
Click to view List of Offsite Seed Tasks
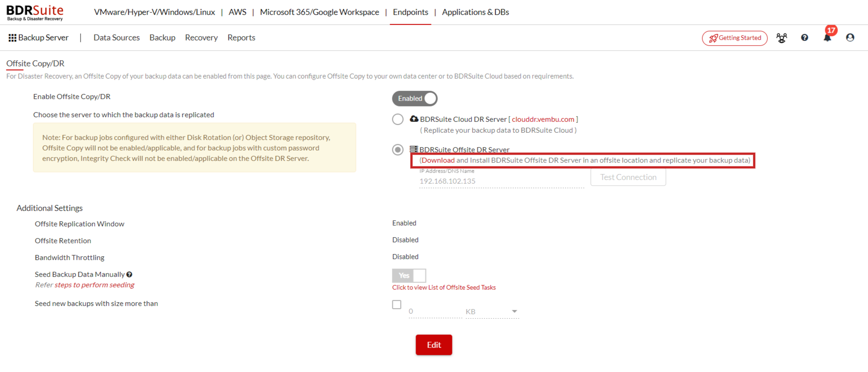pos(444,287)
